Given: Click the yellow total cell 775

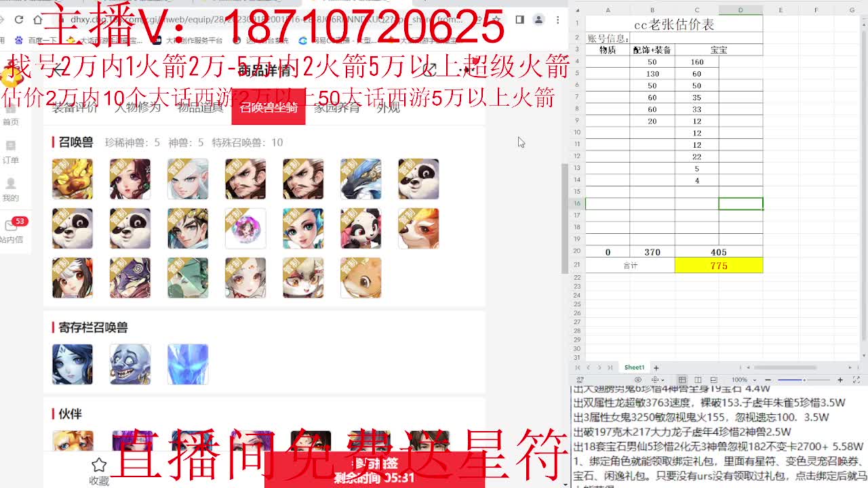Looking at the screenshot, I should coord(719,265).
